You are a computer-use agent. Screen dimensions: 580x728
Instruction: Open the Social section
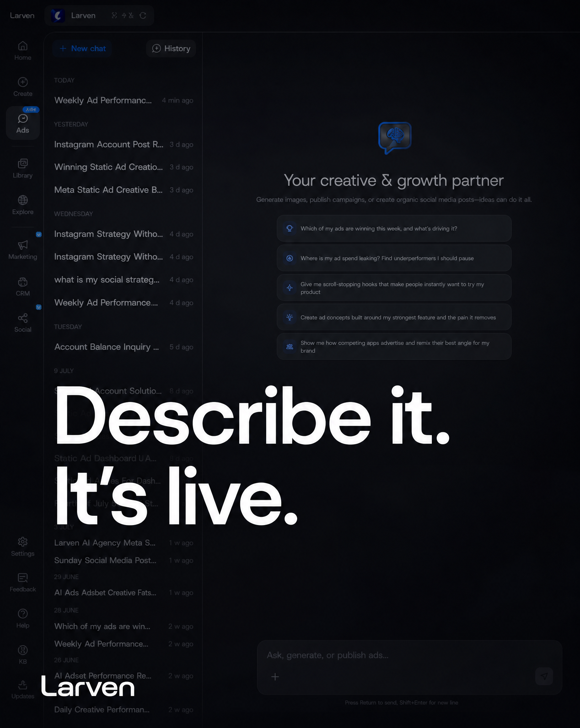click(x=23, y=323)
